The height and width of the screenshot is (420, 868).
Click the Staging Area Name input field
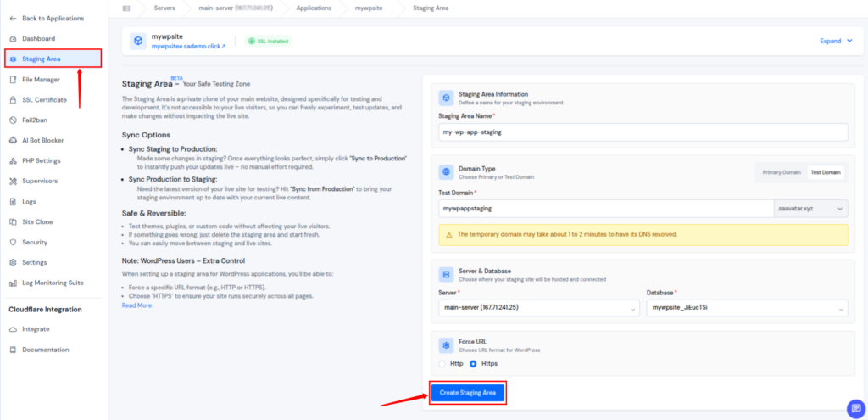point(643,132)
